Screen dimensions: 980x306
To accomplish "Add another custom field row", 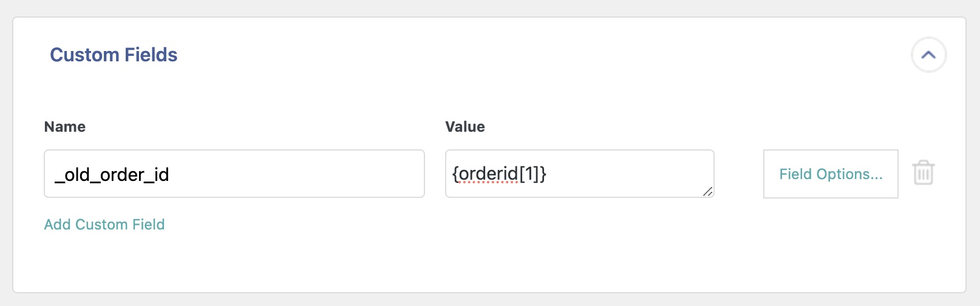I will (104, 225).
